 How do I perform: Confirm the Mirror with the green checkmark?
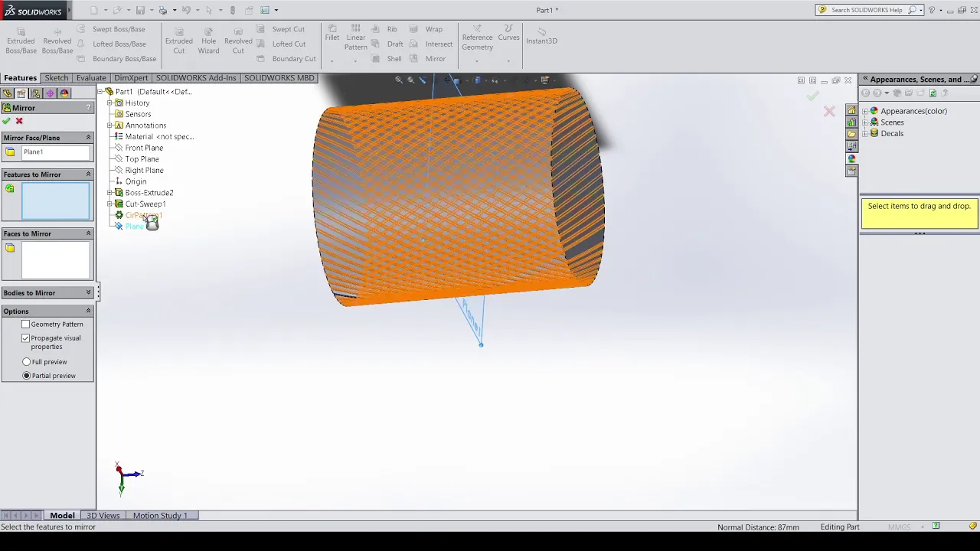[x=7, y=121]
